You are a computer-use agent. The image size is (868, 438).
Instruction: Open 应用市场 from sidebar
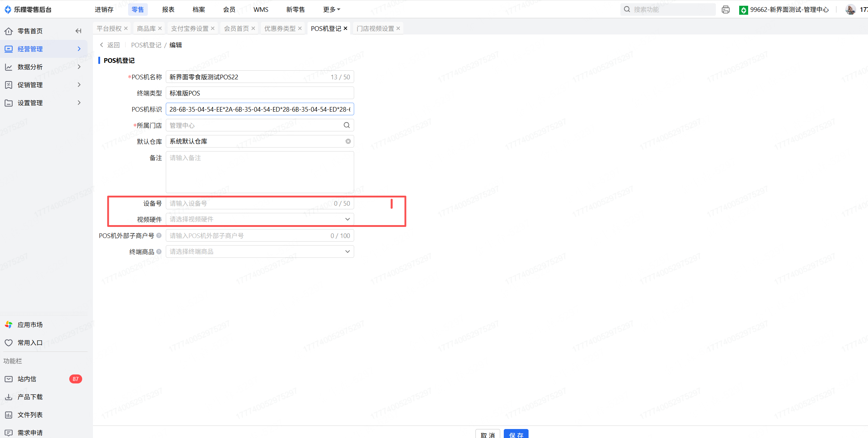coord(30,325)
